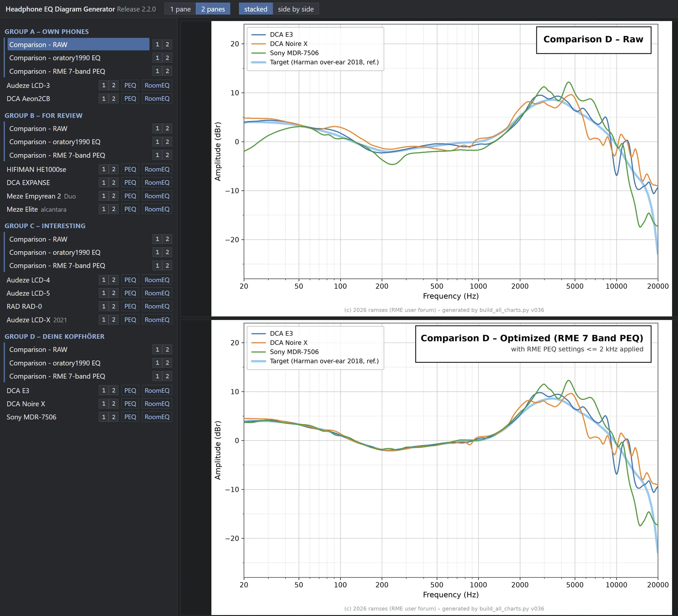
Task: Open RoomEQ for Audeze LCD-X 2021
Action: coord(157,320)
